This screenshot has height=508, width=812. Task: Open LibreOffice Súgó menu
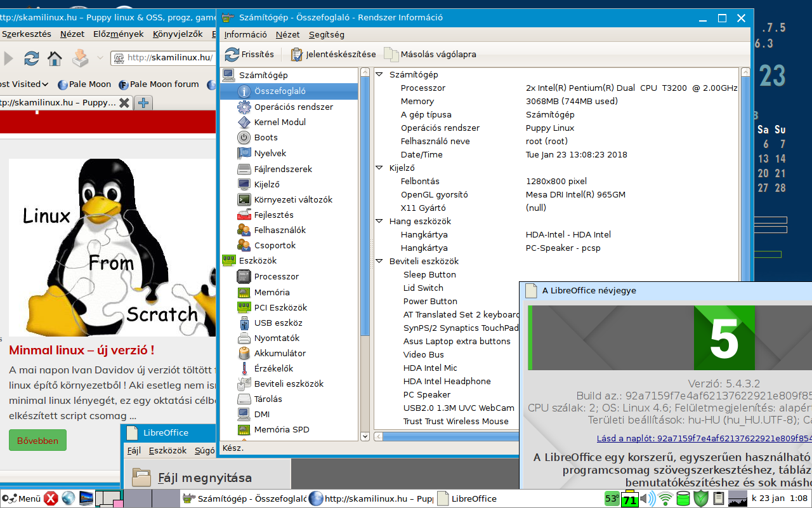[204, 451]
